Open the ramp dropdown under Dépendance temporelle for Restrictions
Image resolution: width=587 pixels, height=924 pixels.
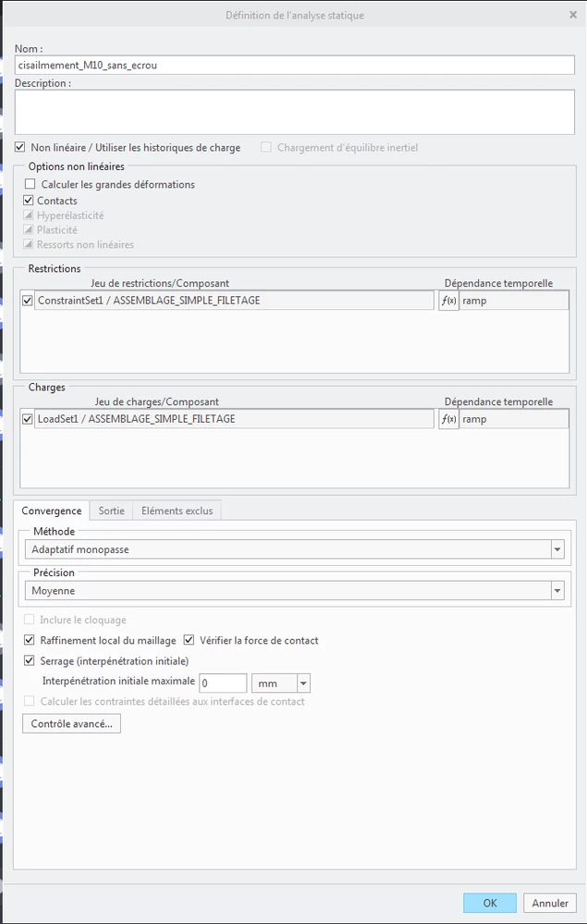point(513,300)
